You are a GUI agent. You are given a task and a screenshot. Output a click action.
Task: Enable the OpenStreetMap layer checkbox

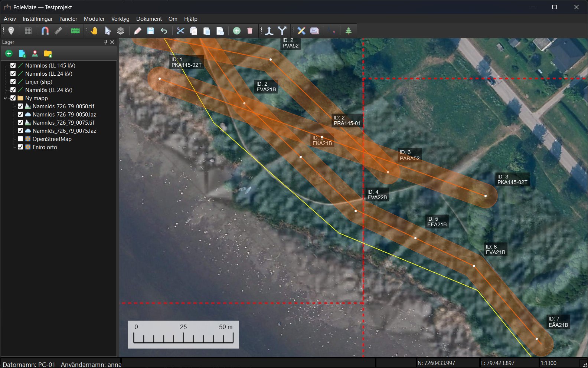coord(20,139)
